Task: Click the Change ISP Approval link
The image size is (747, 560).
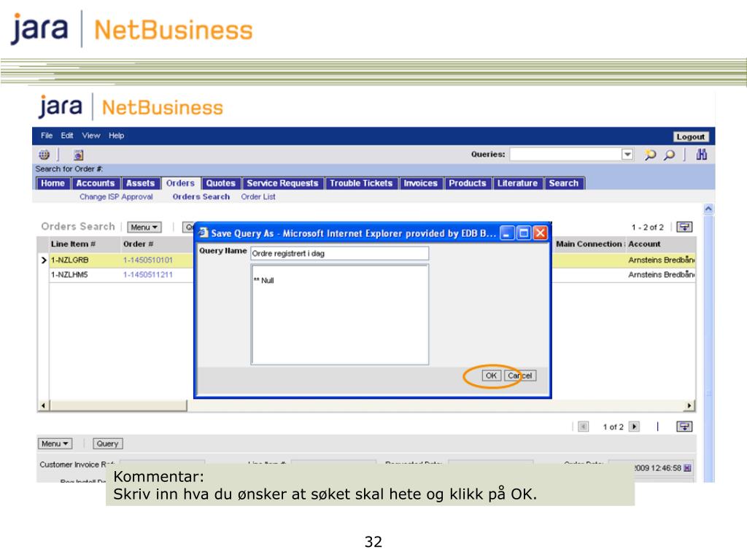Action: pyautogui.click(x=116, y=197)
